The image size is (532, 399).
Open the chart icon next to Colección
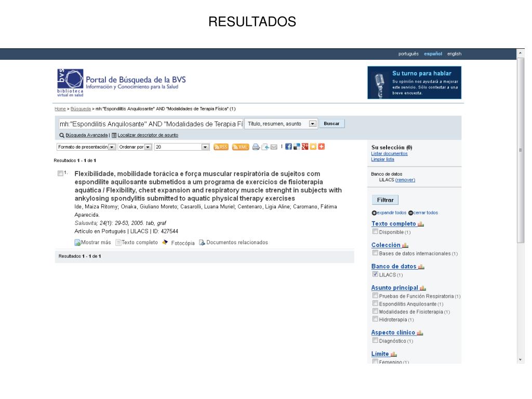pos(405,245)
